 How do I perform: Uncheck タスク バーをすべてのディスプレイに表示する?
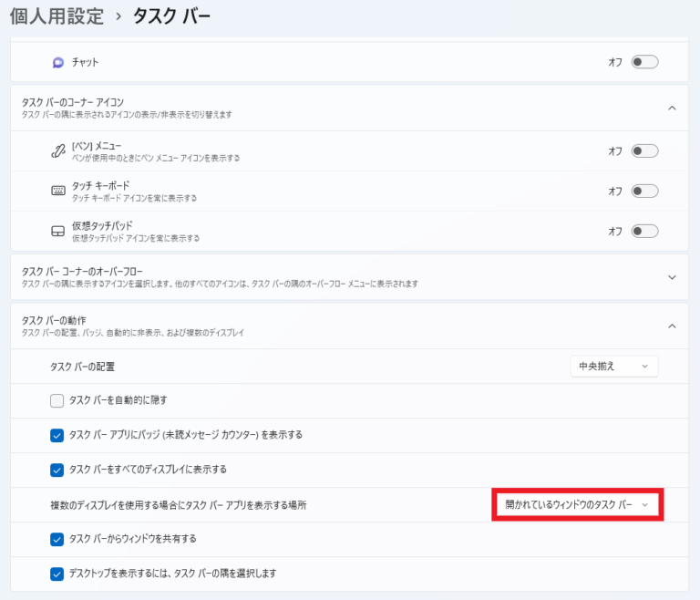click(x=57, y=470)
